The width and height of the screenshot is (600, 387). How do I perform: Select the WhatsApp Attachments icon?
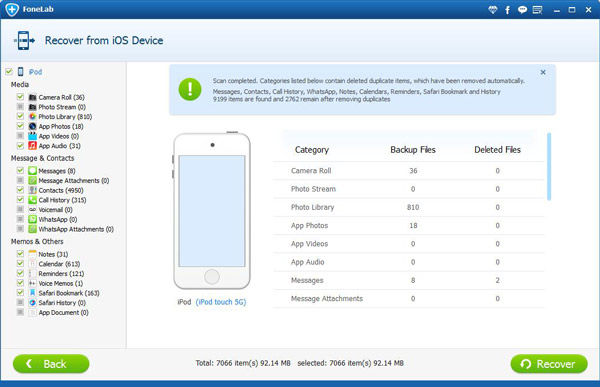point(33,229)
